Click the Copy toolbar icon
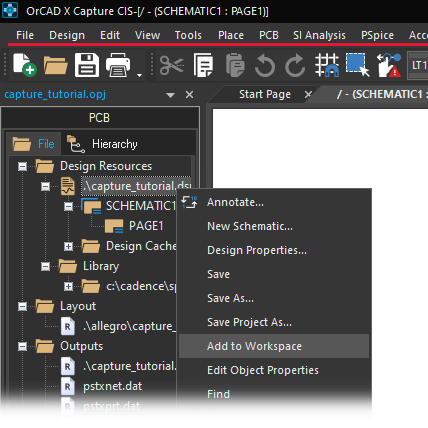This screenshot has width=428, height=428. (203, 65)
